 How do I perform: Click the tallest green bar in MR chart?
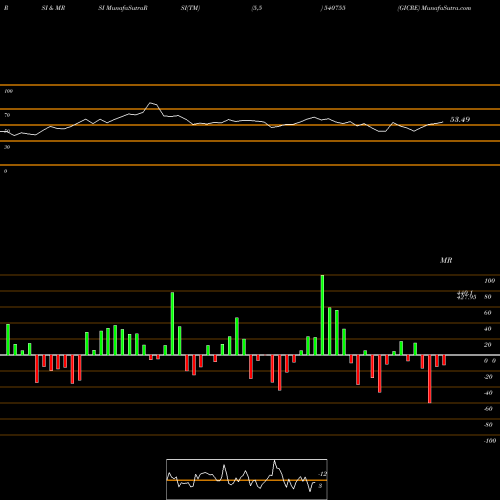(322, 315)
